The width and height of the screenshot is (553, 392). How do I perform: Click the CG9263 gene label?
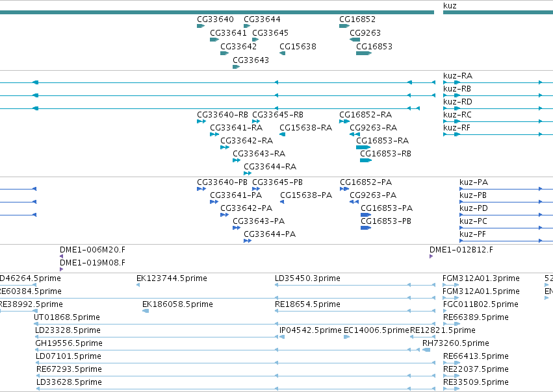coord(365,33)
